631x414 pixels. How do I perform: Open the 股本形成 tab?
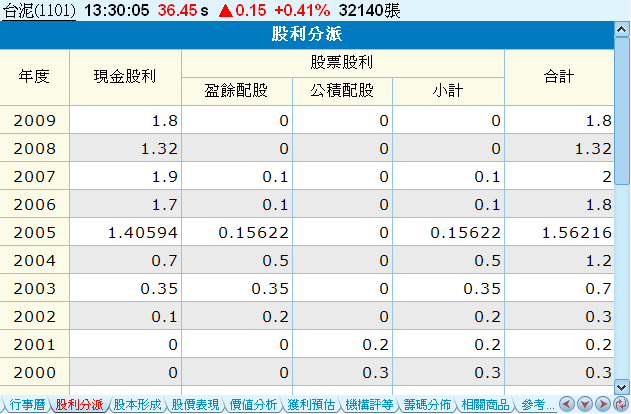137,405
